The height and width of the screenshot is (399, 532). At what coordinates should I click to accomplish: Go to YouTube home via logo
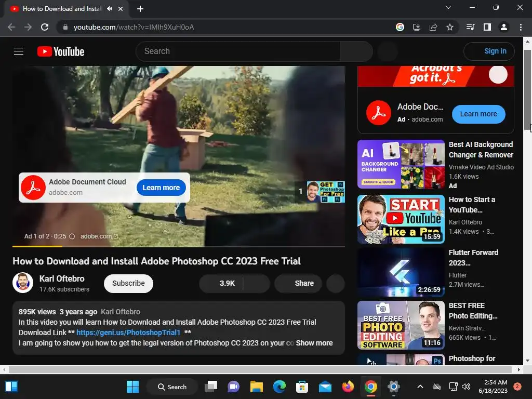tap(61, 51)
